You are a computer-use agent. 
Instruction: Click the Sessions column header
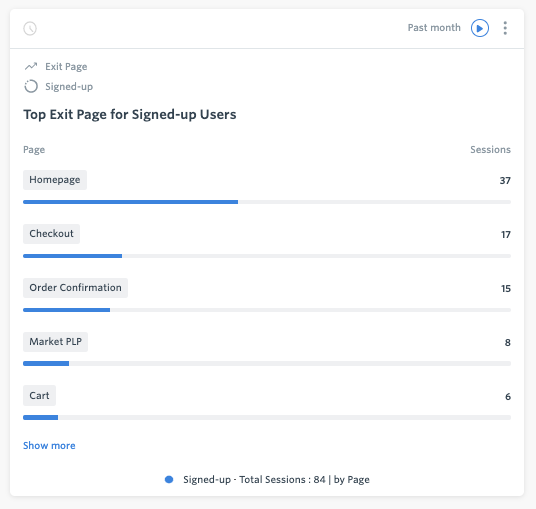[490, 150]
